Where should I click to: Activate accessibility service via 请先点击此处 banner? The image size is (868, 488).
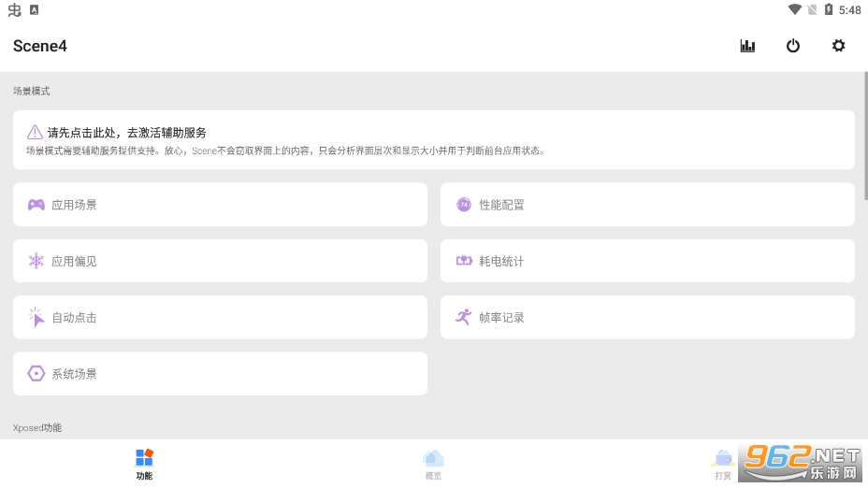pyautogui.click(x=433, y=140)
